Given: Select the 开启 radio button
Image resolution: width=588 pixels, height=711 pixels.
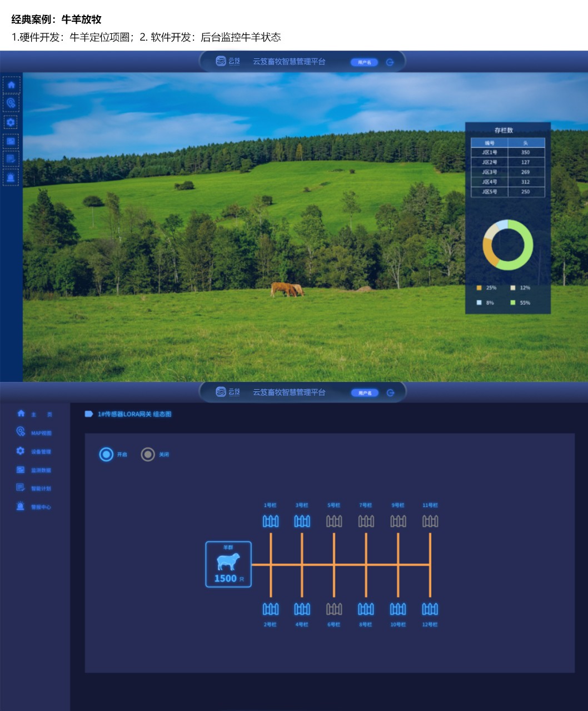Looking at the screenshot, I should 106,454.
